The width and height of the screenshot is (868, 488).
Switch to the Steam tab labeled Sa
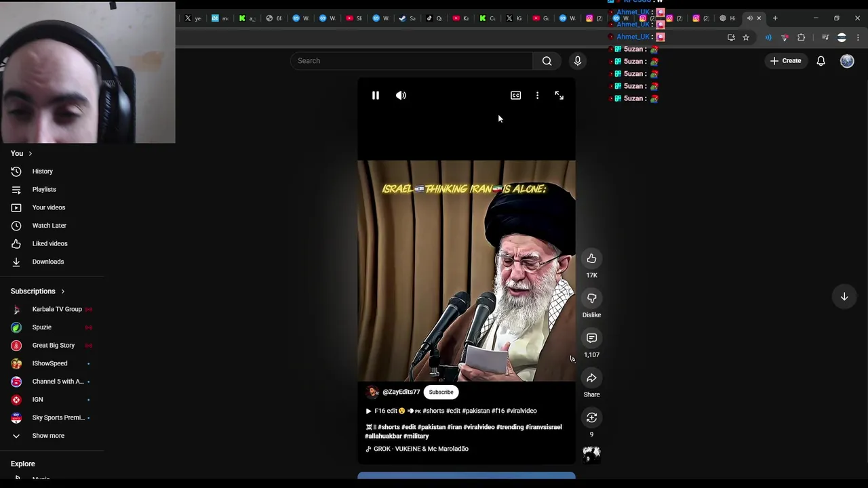coord(407,18)
